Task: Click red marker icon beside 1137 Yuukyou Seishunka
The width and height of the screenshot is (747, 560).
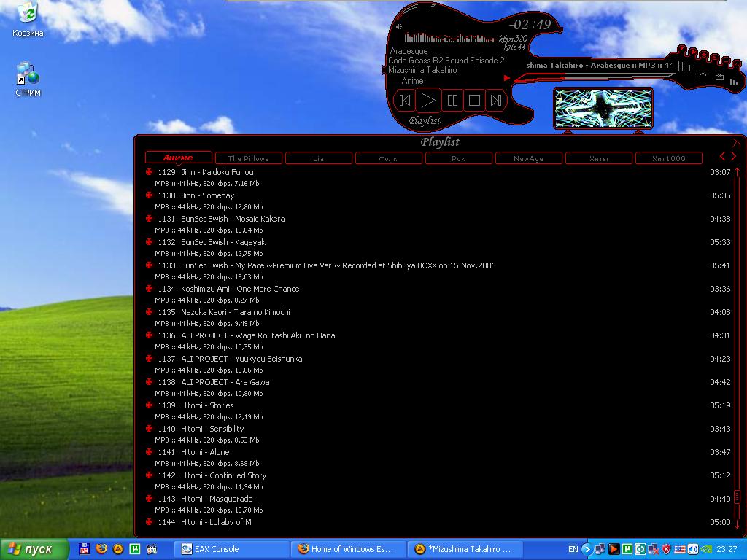Action: (x=149, y=359)
